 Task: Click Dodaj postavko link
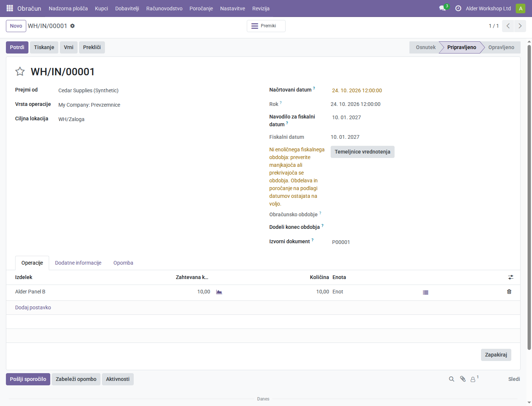pos(33,307)
